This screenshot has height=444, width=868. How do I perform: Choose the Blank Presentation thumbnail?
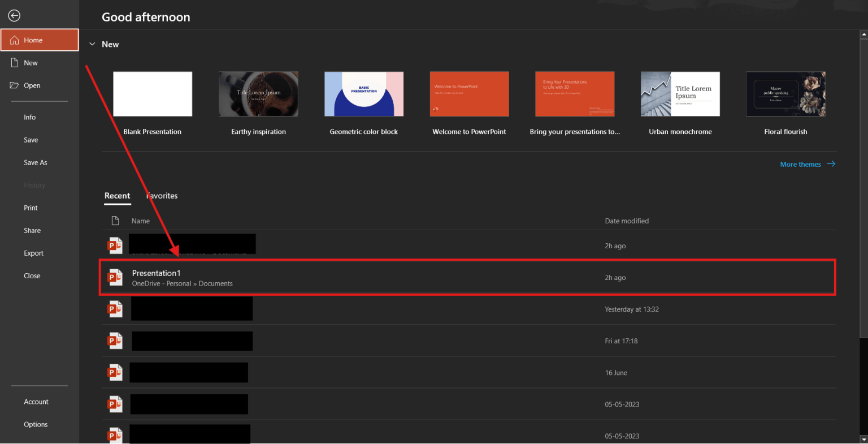coord(153,94)
